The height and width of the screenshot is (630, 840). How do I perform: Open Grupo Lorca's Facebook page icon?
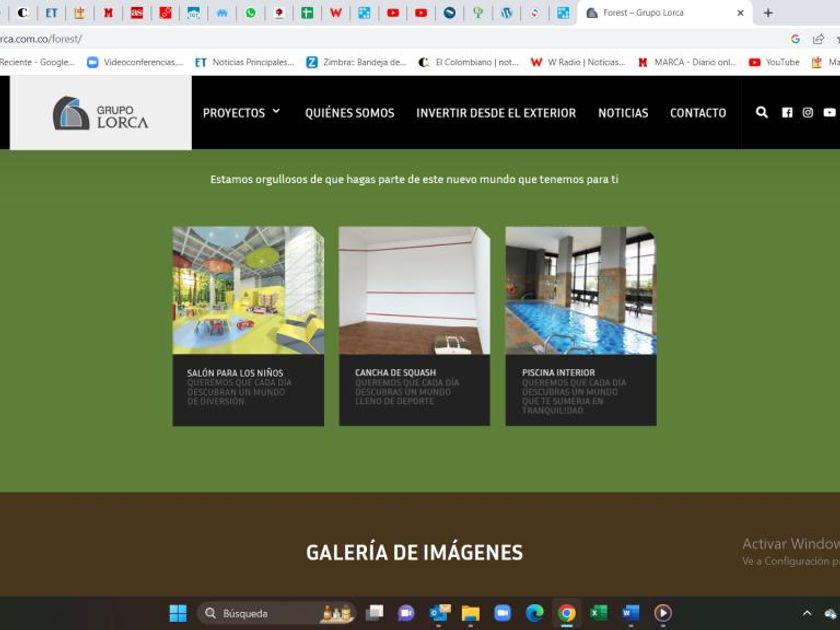pyautogui.click(x=786, y=112)
